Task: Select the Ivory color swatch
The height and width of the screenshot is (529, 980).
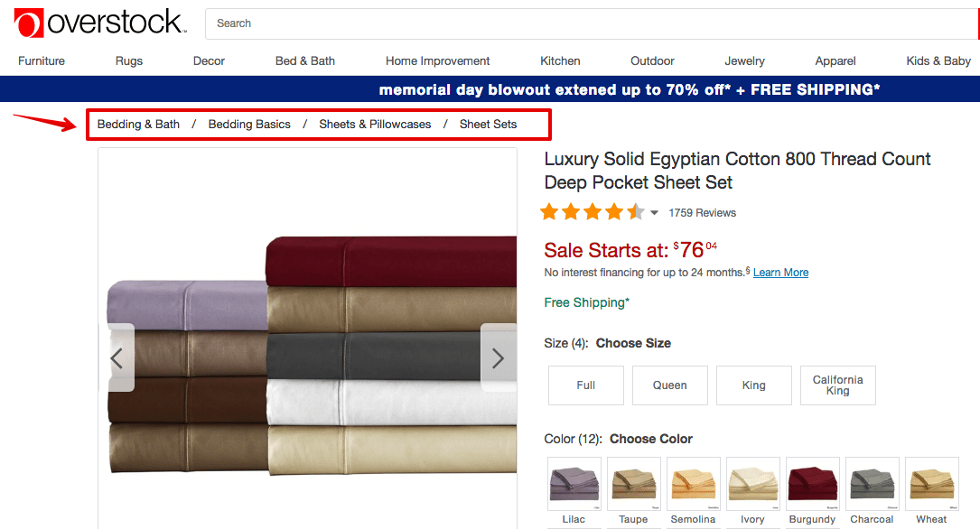Action: click(753, 484)
